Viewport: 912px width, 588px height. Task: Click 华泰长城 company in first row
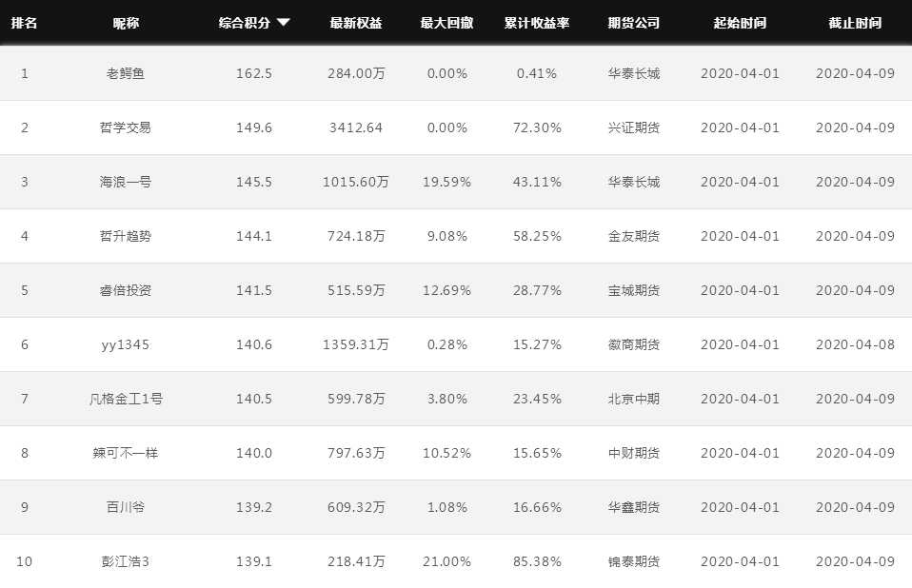point(634,73)
